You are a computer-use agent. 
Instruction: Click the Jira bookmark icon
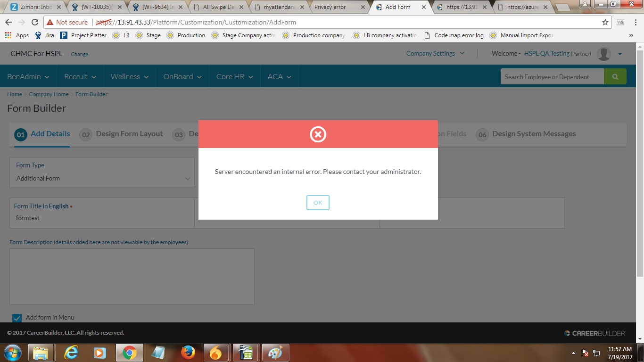tap(39, 35)
